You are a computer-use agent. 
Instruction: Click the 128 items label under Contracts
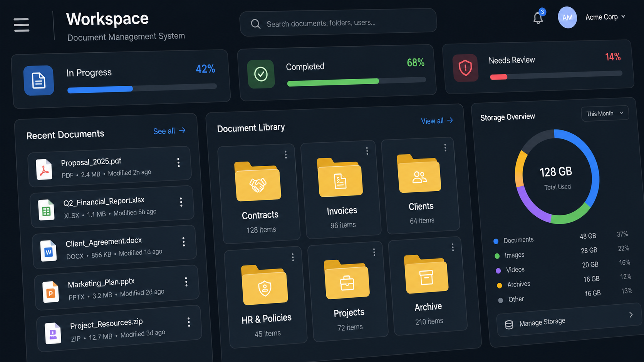[261, 230]
